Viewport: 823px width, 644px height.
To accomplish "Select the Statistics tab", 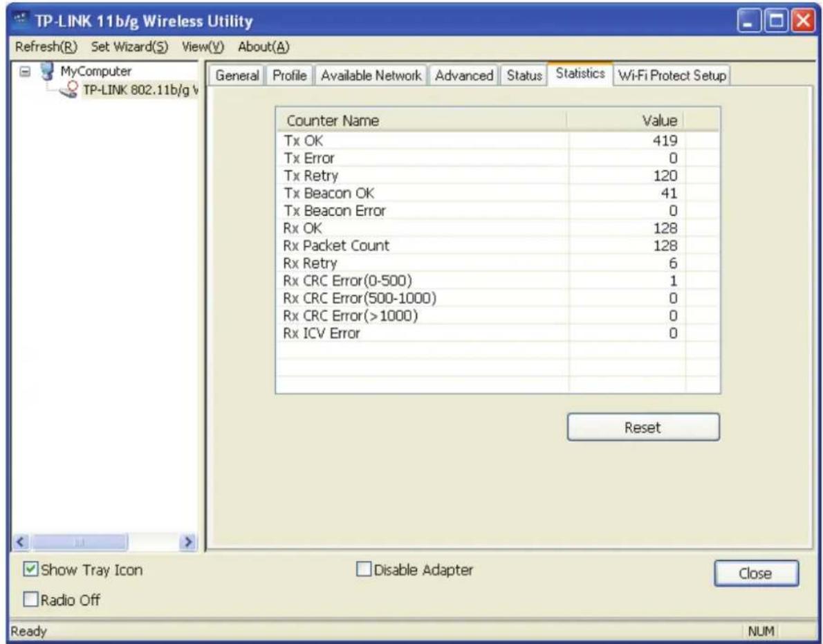I will (x=580, y=73).
